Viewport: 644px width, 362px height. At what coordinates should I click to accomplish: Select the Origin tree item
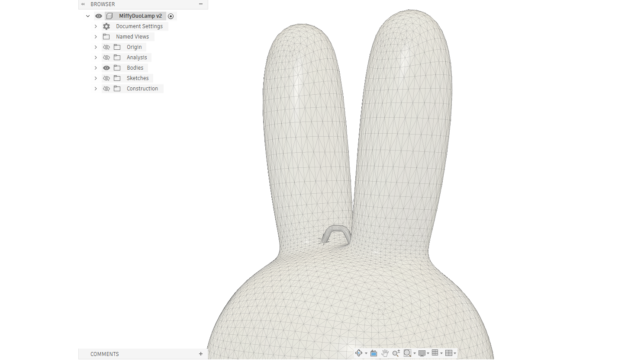[x=134, y=47]
